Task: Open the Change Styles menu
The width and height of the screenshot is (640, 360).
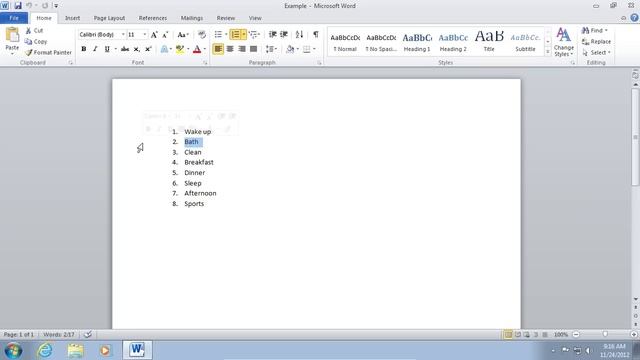Action: 564,42
